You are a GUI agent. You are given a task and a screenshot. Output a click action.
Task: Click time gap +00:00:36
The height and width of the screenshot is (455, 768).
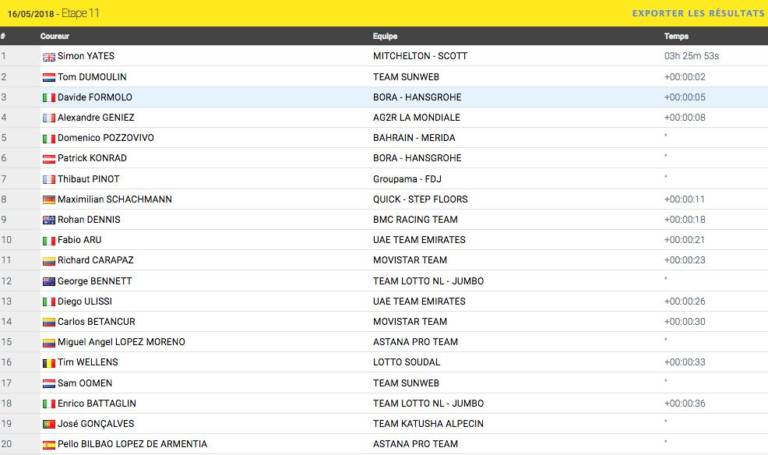pos(685,403)
